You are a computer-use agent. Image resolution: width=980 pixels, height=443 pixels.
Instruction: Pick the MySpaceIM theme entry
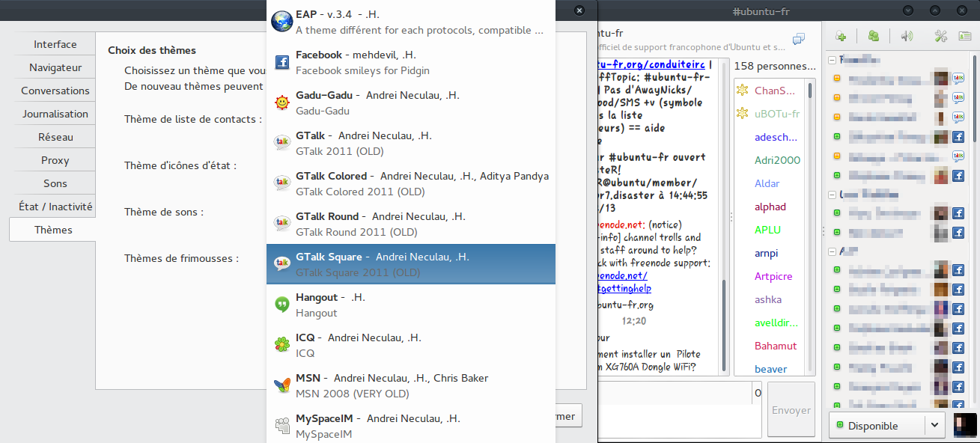(x=411, y=426)
